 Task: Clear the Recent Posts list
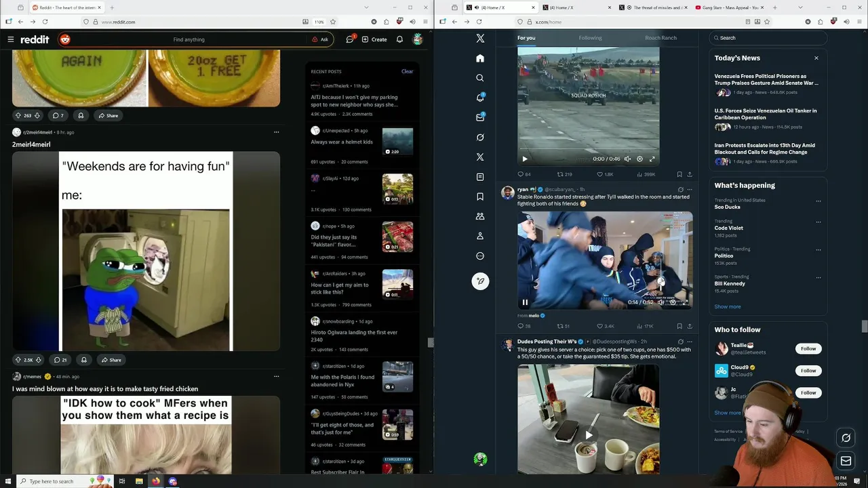click(x=407, y=71)
